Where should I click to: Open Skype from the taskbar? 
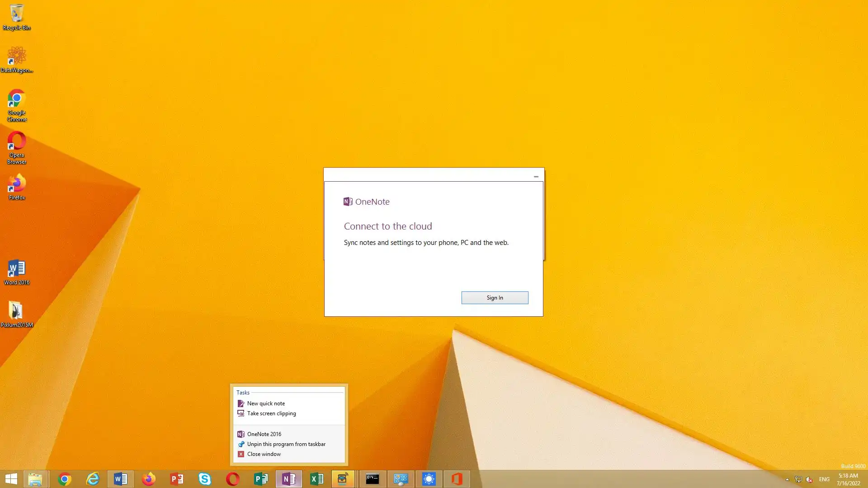pyautogui.click(x=205, y=479)
